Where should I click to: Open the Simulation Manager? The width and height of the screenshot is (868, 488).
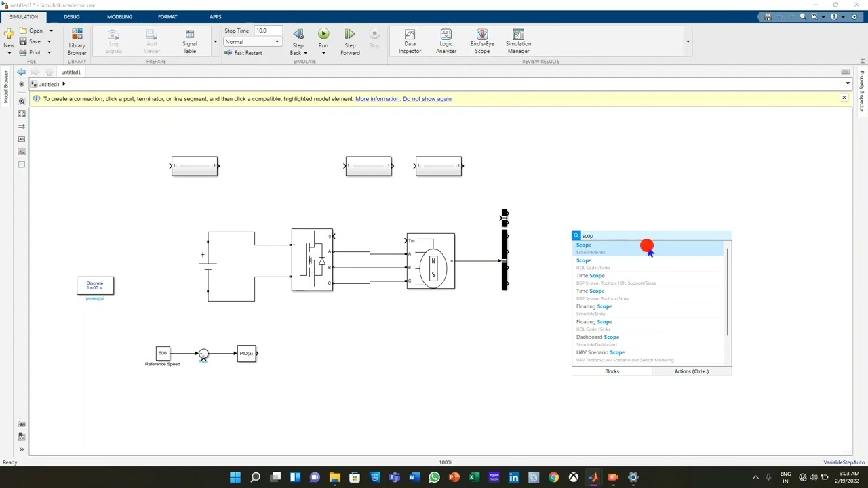point(518,41)
